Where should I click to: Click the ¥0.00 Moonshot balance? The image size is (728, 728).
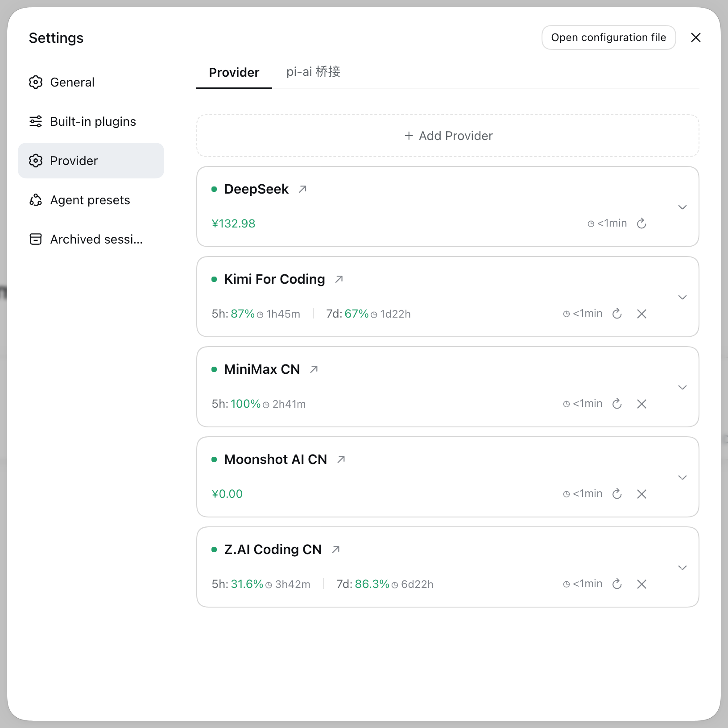pyautogui.click(x=227, y=494)
